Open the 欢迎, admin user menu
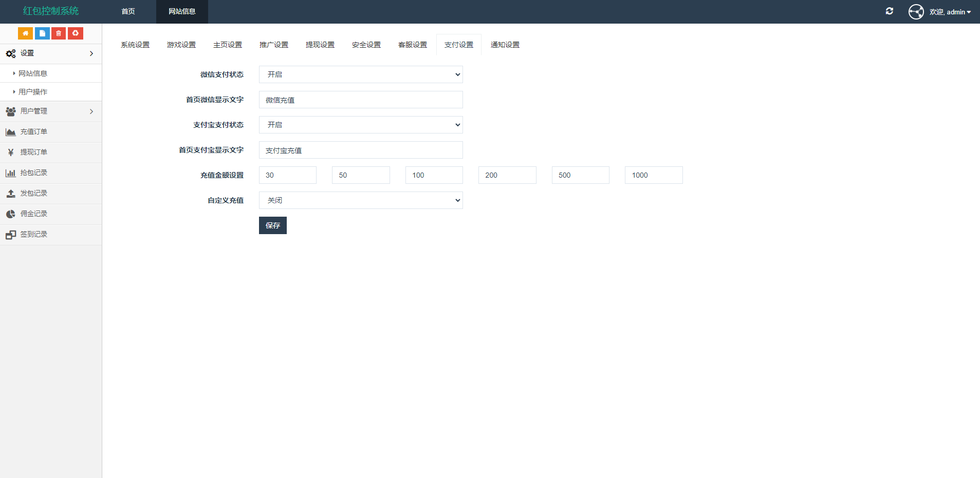This screenshot has width=980, height=478. point(950,12)
